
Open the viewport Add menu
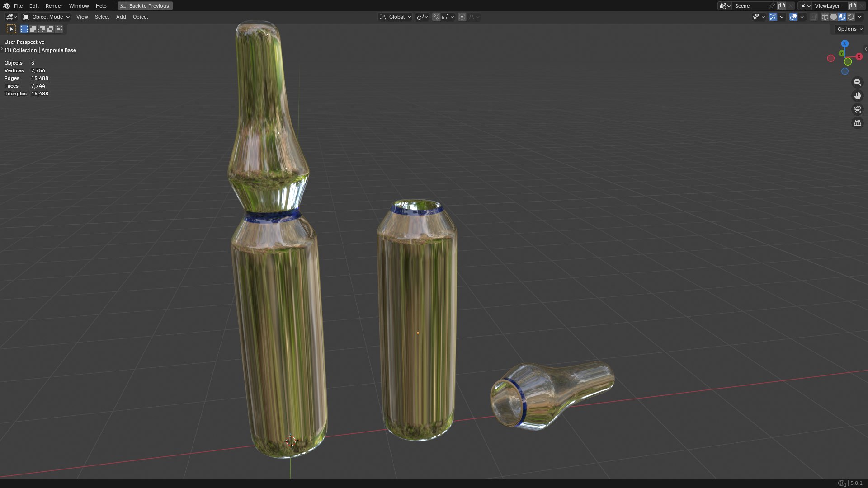[121, 17]
